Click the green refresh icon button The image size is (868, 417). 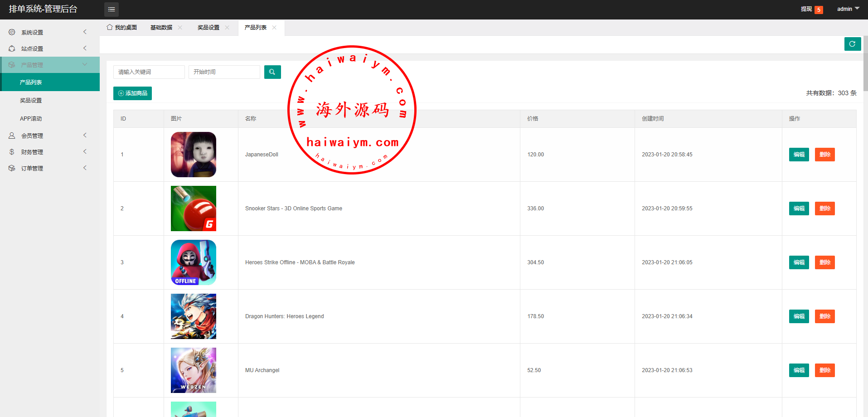(x=852, y=44)
